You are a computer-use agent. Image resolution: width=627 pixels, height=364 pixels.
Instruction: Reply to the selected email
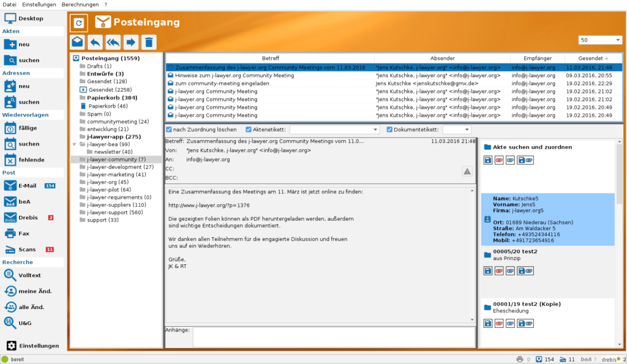click(95, 42)
